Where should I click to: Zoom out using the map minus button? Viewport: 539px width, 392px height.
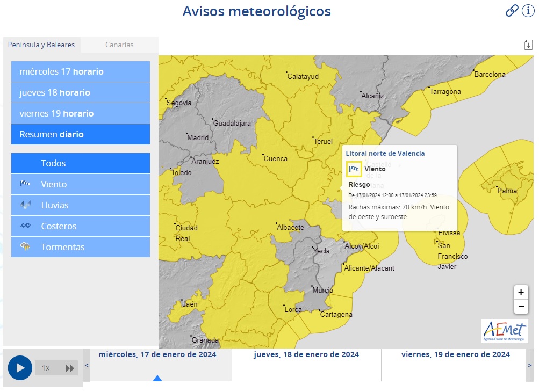pyautogui.click(x=520, y=307)
